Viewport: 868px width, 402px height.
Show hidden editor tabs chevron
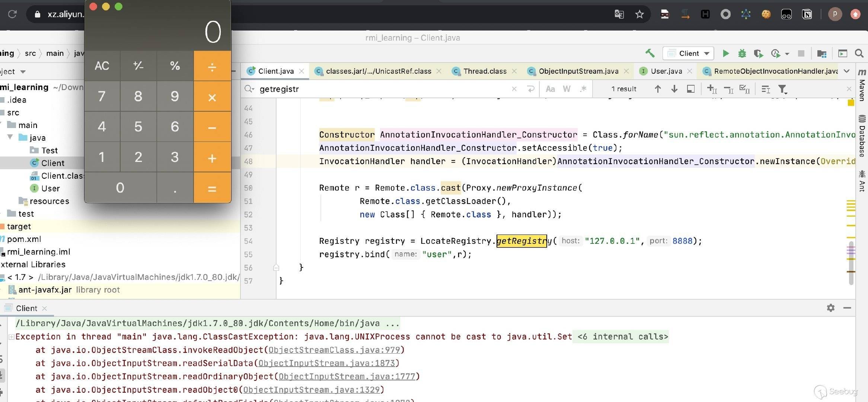pos(846,71)
